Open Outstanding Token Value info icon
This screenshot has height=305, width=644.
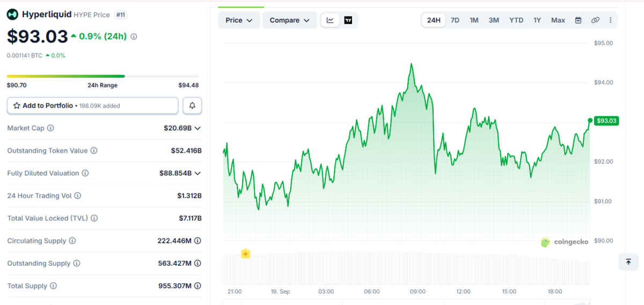click(x=93, y=151)
